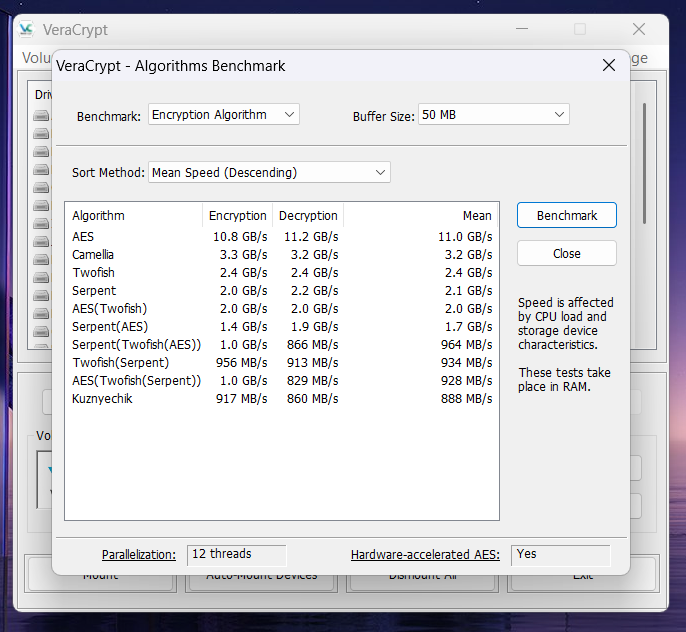686x632 pixels.
Task: Click the first drive icon in main window
Action: pyautogui.click(x=41, y=115)
